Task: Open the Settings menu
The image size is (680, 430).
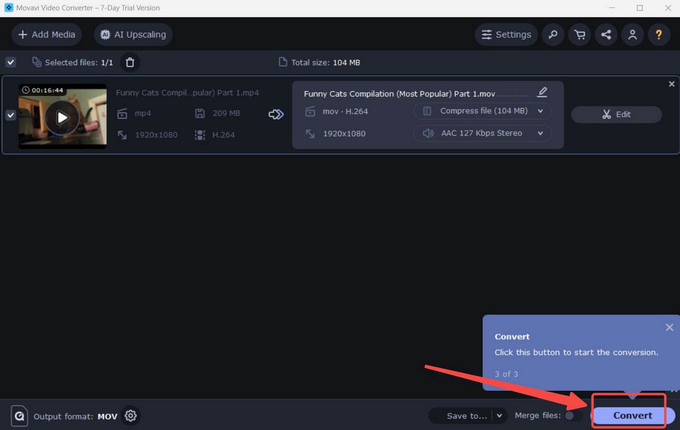Action: 506,35
